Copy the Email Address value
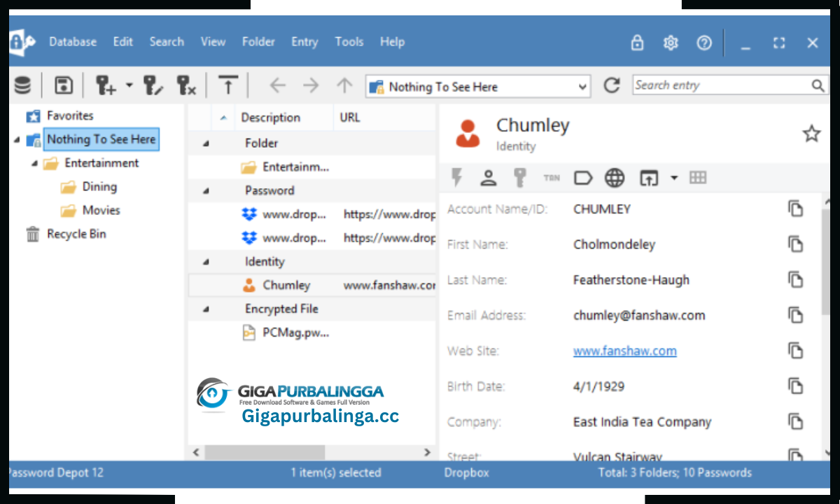840x504 pixels. click(x=795, y=315)
